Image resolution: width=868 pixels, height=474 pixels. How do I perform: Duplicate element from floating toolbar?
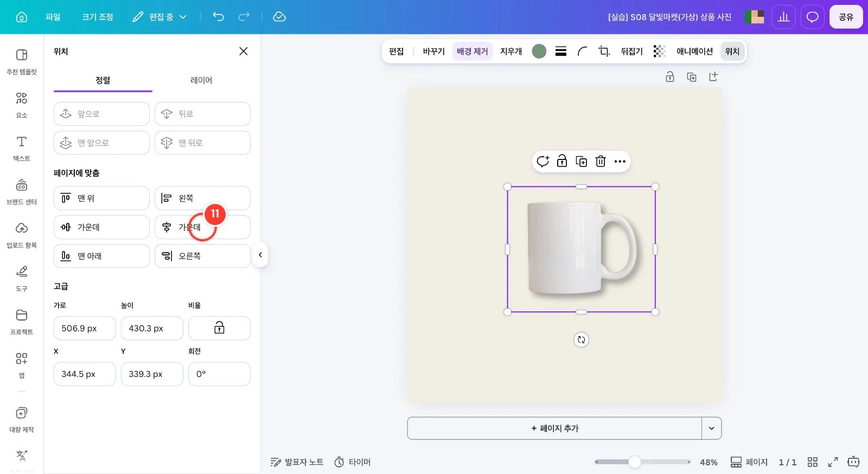click(581, 161)
